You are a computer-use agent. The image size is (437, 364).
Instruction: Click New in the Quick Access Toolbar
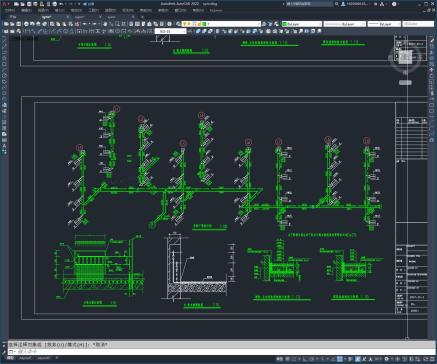click(x=16, y=4)
